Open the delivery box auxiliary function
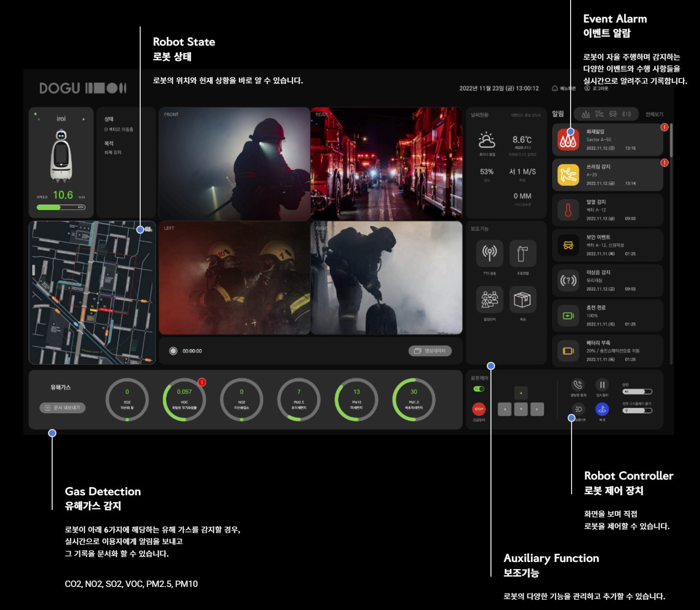700x610 pixels. click(523, 299)
